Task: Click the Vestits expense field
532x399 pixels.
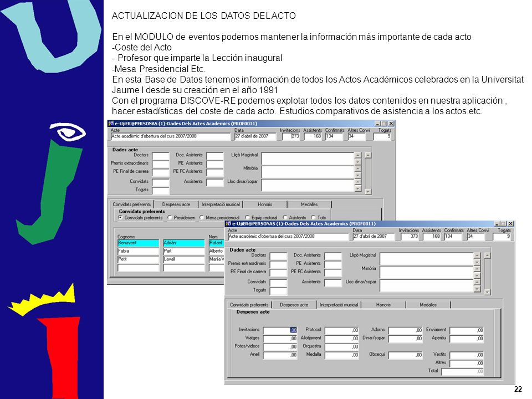Action: pyautogui.click(x=467, y=355)
